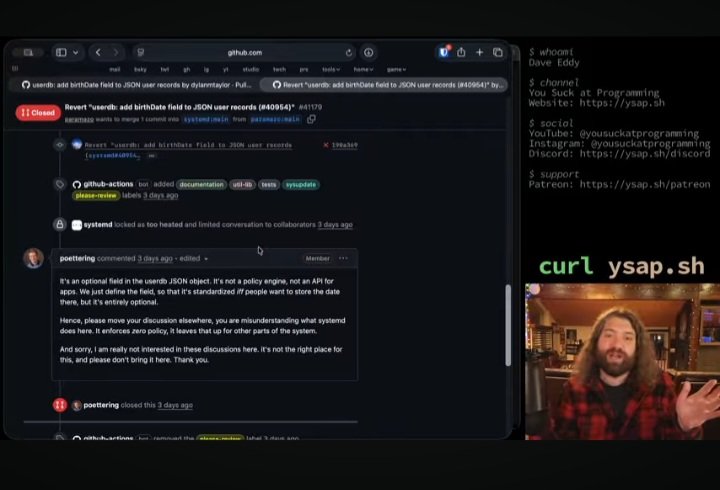
Task: Open the 'mail' bookmark
Action: tap(115, 69)
